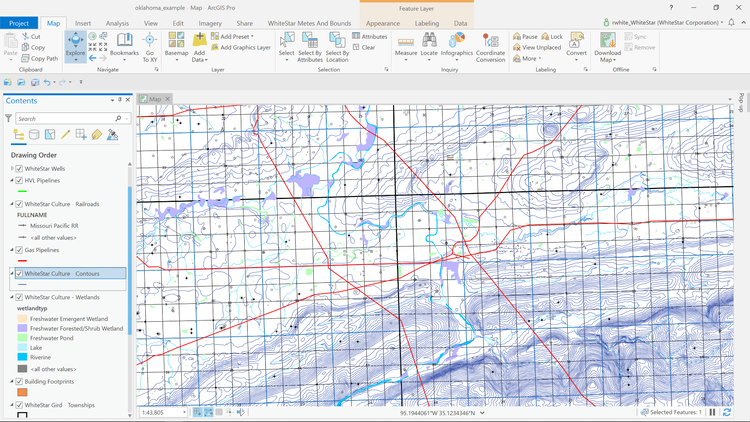Click Add Graphics Layer button
Screen dimensions: 750x422
241,47
